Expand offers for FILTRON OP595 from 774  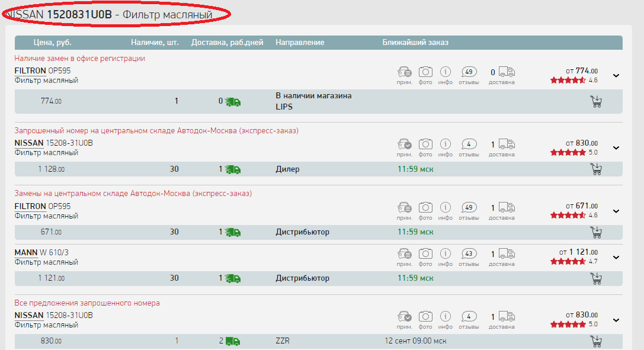[616, 75]
